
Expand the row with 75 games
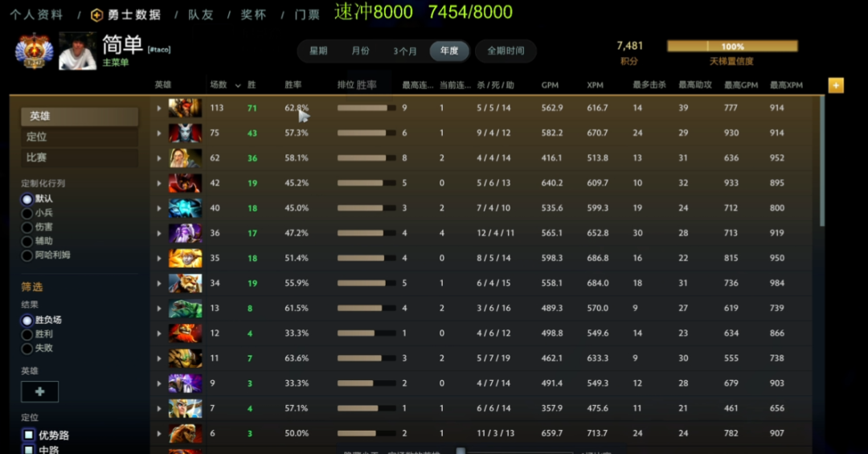tap(159, 133)
